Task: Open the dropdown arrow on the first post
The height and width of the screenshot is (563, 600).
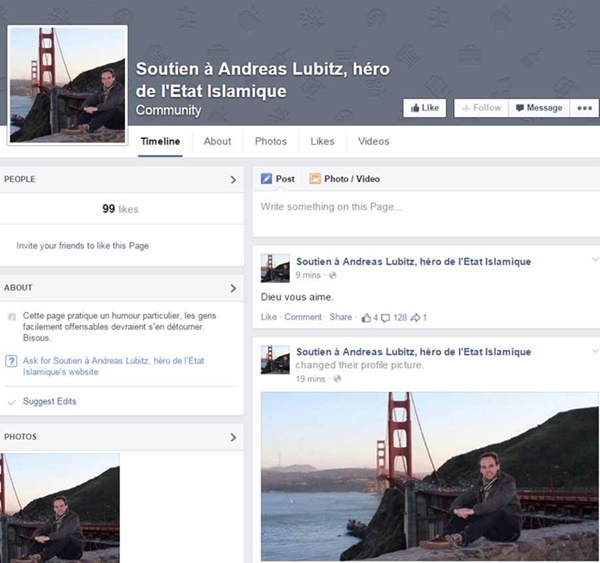Action: 594,262
